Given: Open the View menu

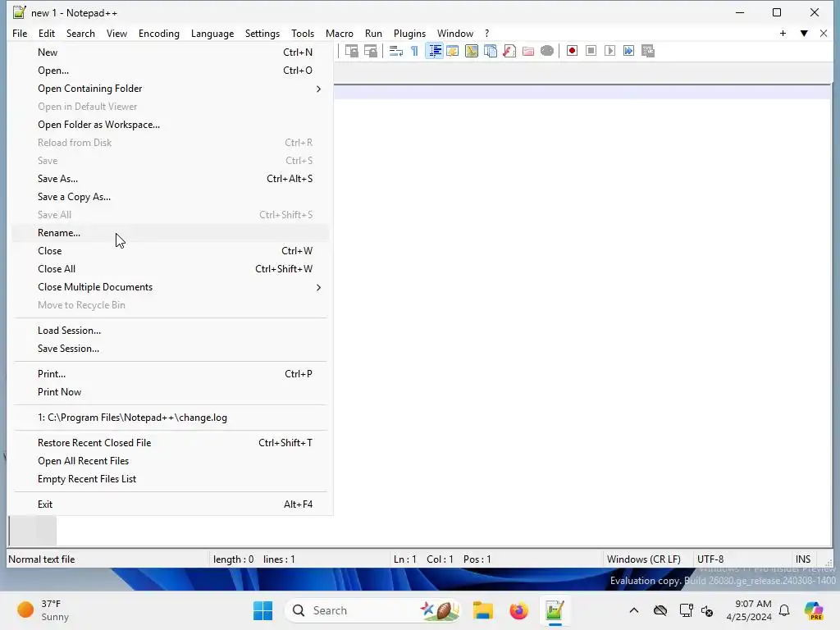Looking at the screenshot, I should click(116, 33).
